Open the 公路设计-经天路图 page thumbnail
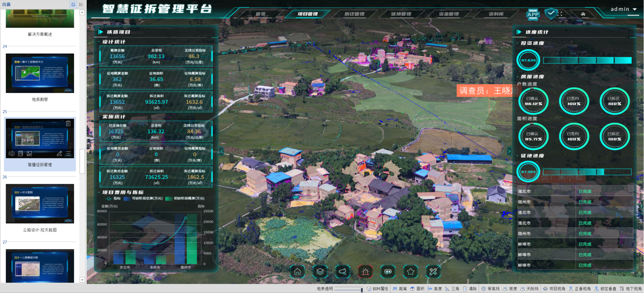This screenshot has width=644, height=293. (x=40, y=203)
